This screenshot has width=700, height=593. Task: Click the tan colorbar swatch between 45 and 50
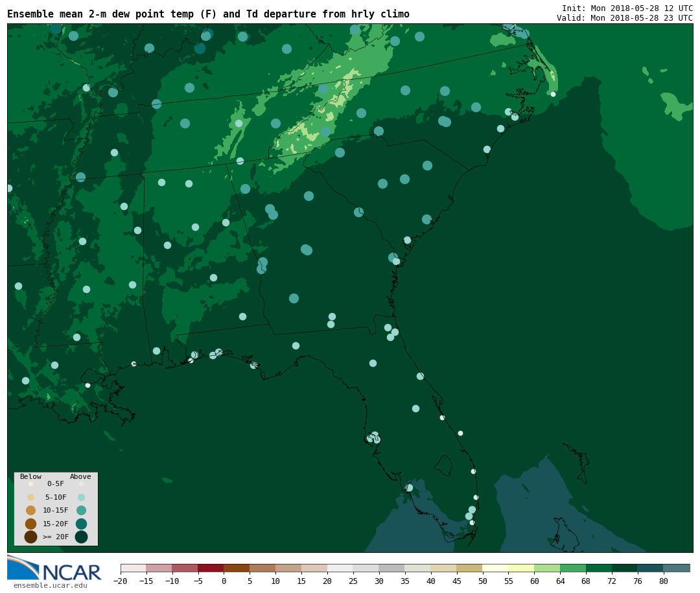(x=470, y=568)
